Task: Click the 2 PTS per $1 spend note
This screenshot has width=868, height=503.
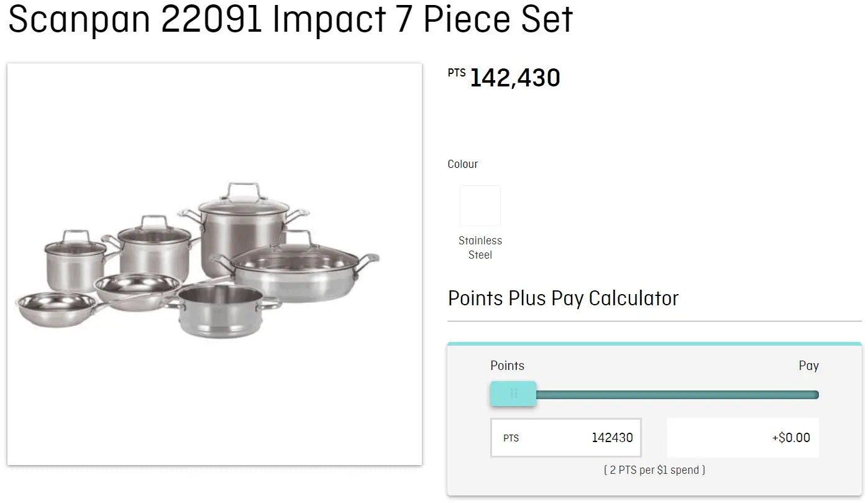Action: (x=654, y=470)
